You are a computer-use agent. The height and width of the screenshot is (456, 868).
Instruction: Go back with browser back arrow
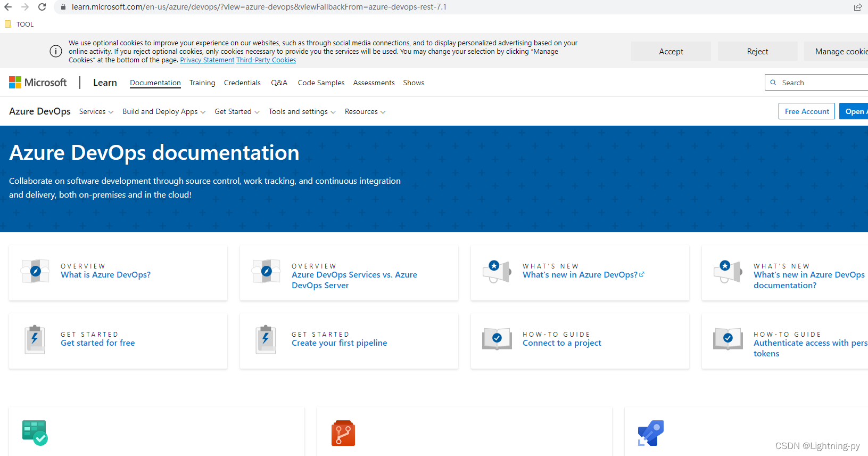tap(8, 7)
